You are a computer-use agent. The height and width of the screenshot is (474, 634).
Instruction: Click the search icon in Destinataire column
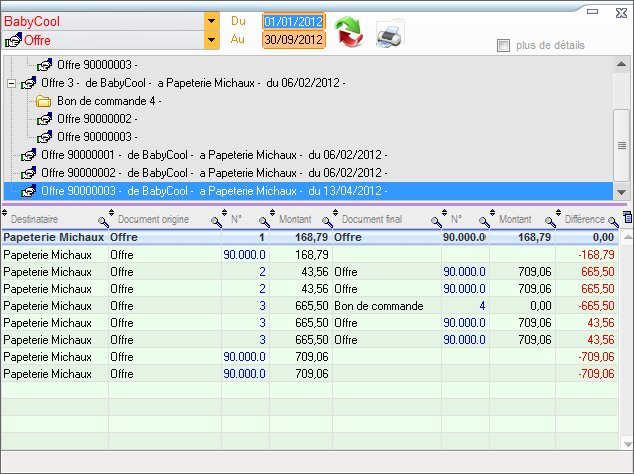point(102,220)
